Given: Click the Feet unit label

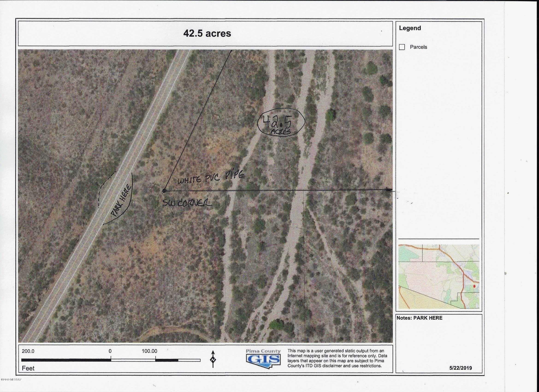Looking at the screenshot, I should point(28,368).
